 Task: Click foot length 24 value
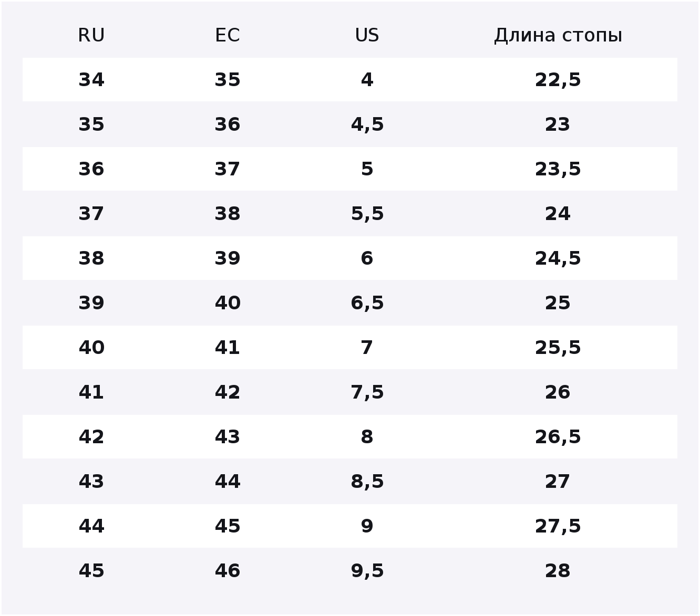(x=558, y=214)
